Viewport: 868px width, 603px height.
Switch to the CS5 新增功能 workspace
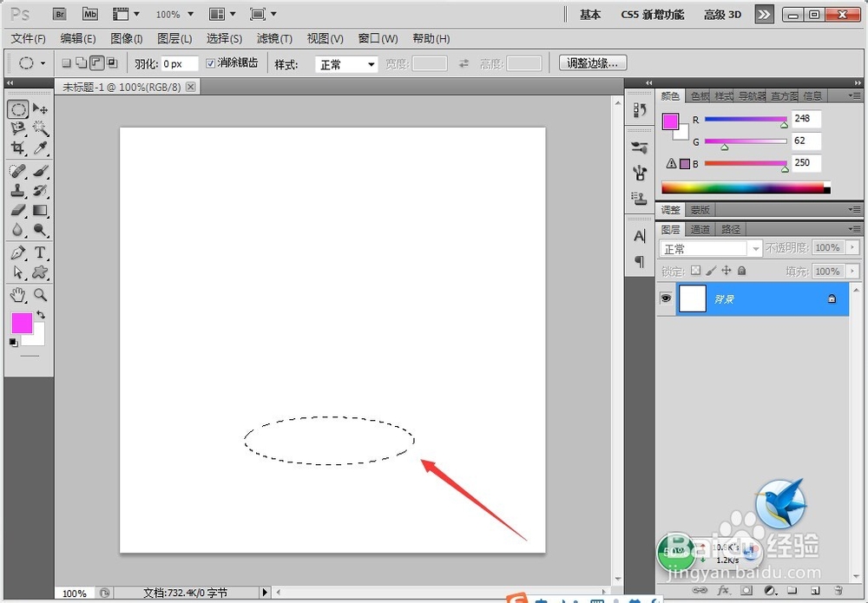coord(652,15)
